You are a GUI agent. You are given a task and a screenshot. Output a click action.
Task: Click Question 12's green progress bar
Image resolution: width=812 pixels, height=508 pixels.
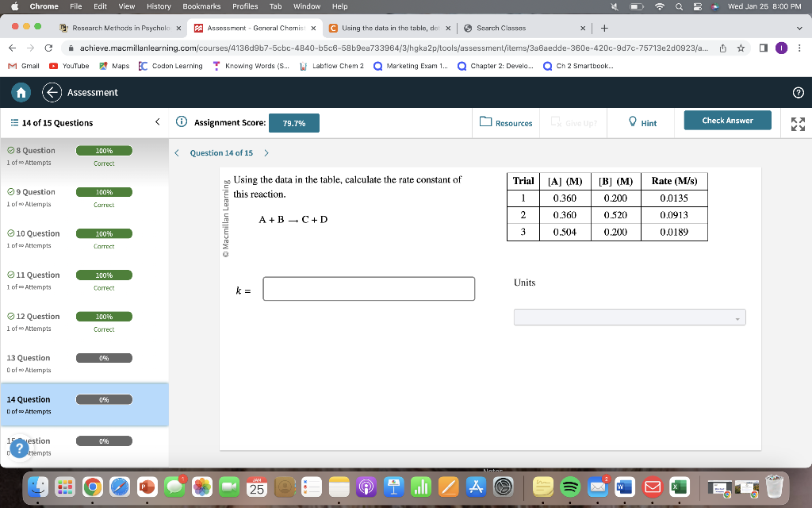(x=104, y=316)
